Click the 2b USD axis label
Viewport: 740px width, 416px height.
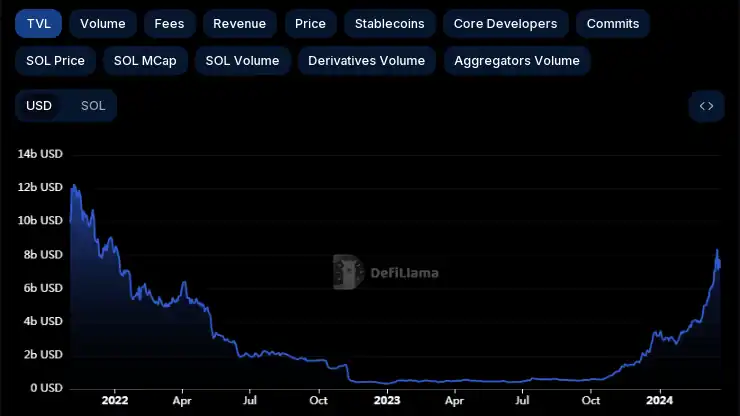point(43,355)
